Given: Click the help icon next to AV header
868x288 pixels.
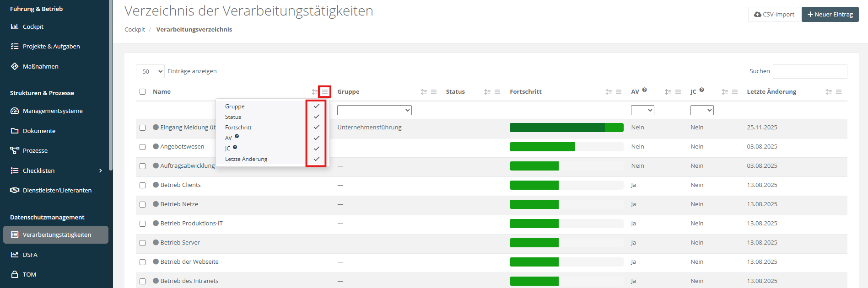Looking at the screenshot, I should click(644, 90).
